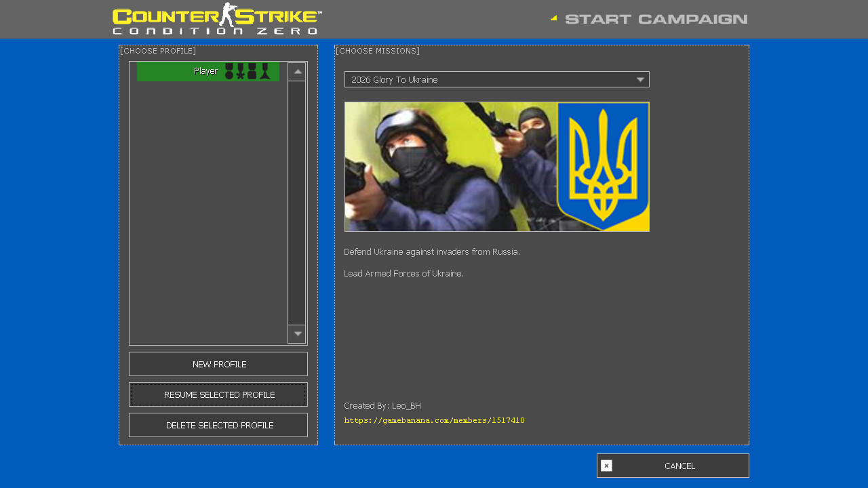868x488 pixels.
Task: Select the Player profile row
Action: (208, 71)
